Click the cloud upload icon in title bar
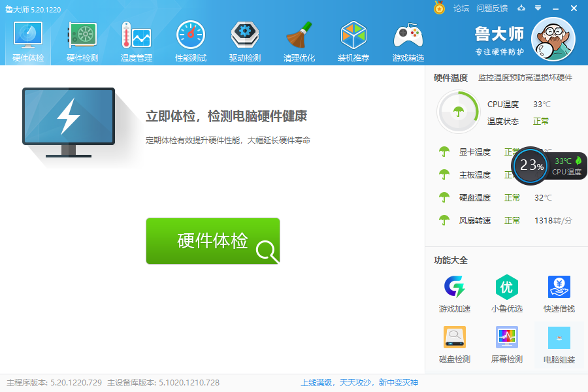The image size is (588, 392). [520, 8]
